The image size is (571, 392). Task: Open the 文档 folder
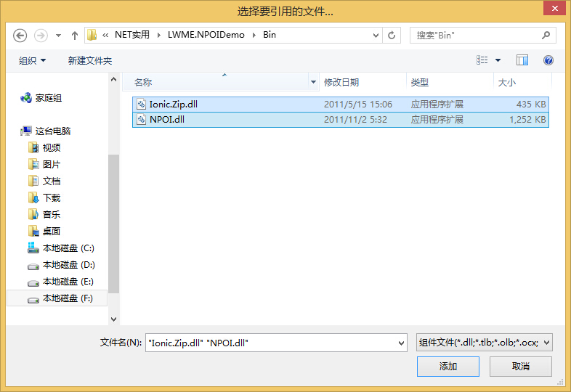(x=52, y=181)
